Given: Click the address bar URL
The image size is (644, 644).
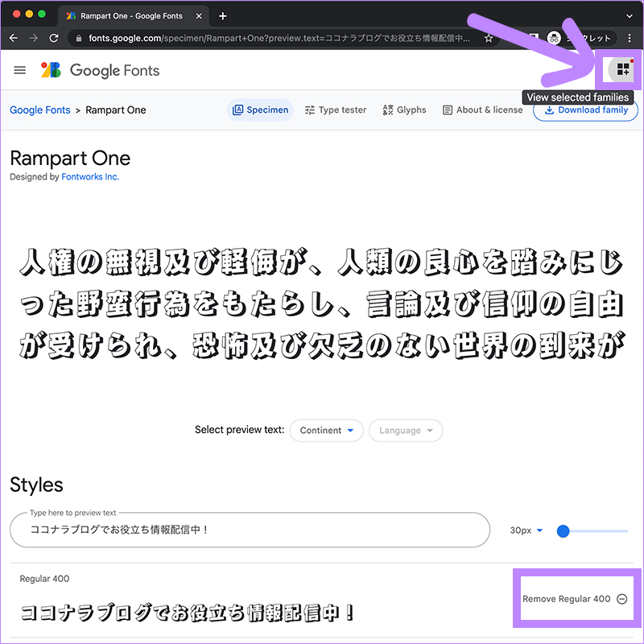Looking at the screenshot, I should tap(279, 38).
